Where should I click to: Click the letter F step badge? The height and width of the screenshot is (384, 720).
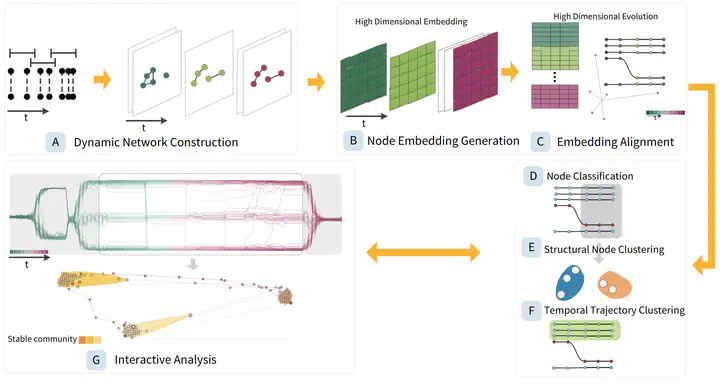[531, 311]
